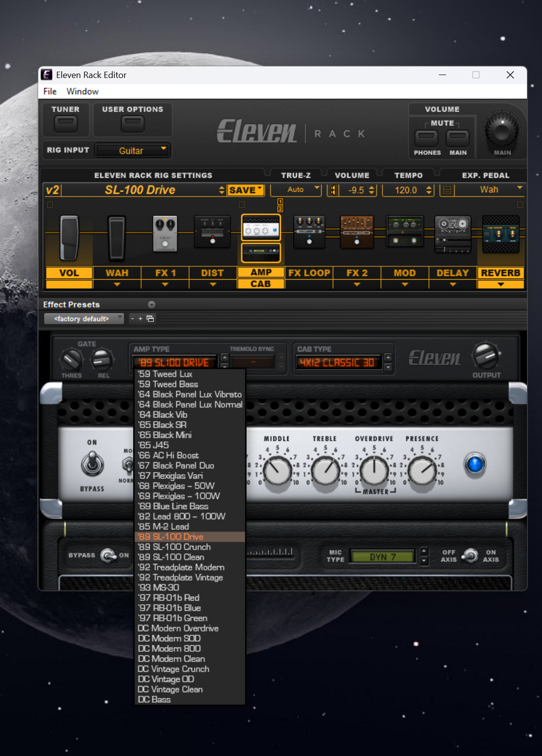Click the expression pedal assignment icon

coord(447,190)
